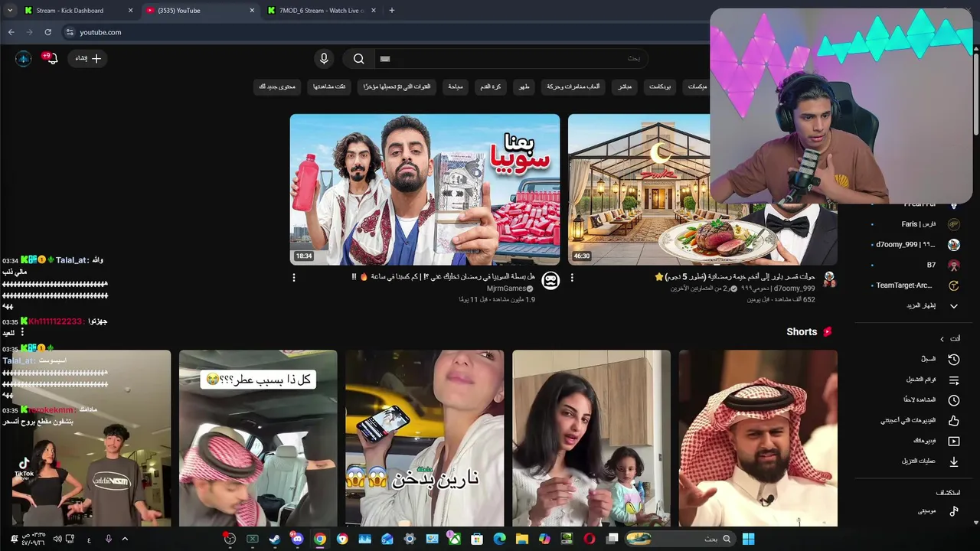The width and height of the screenshot is (980, 551).
Task: Click the browser back arrow
Action: click(11, 32)
